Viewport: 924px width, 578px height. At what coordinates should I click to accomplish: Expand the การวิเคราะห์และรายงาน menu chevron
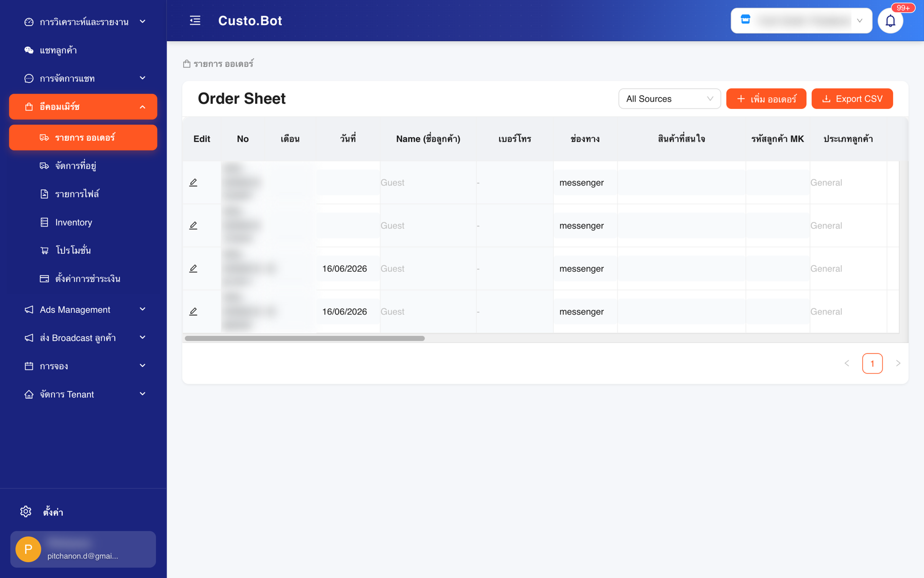pyautogui.click(x=143, y=22)
